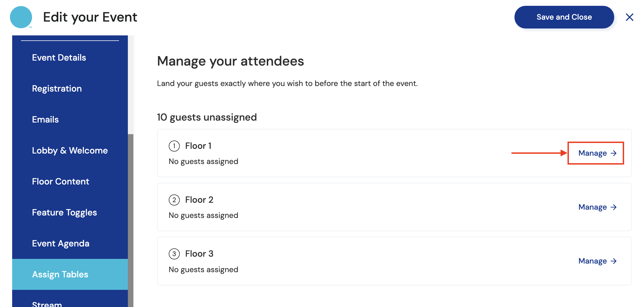The width and height of the screenshot is (644, 307).
Task: Click the Floor 1 number circle icon
Action: tap(174, 146)
